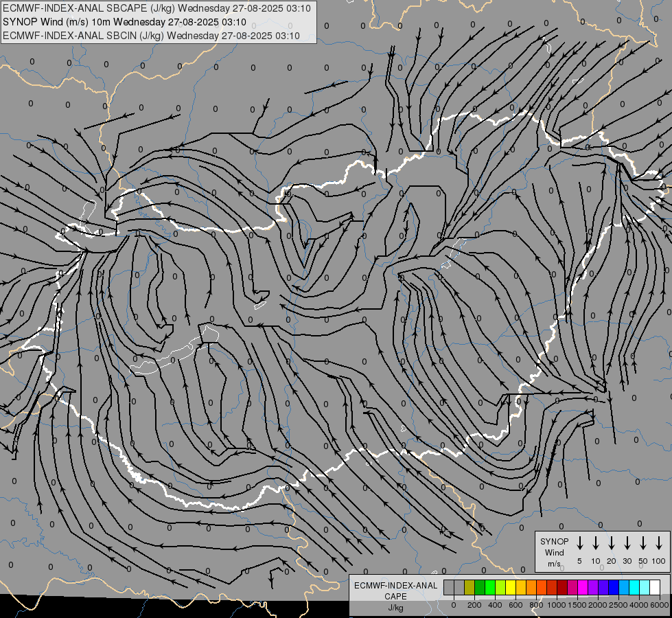Click the '1000' tick label on CAPE scale

click(x=557, y=605)
